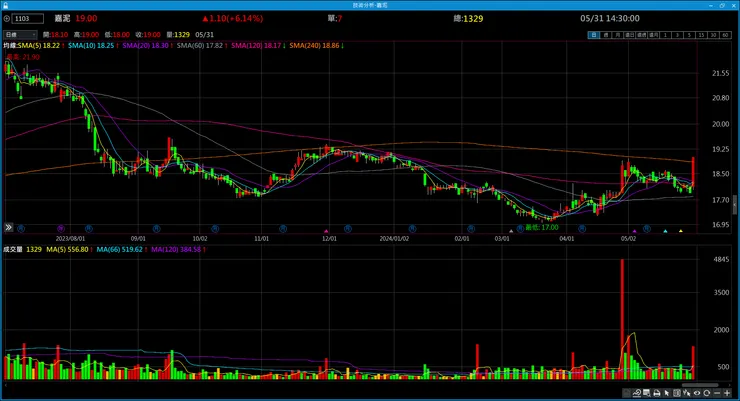Click the 最高 21.90 high marker on chart
The image size is (740, 401).
[23, 57]
